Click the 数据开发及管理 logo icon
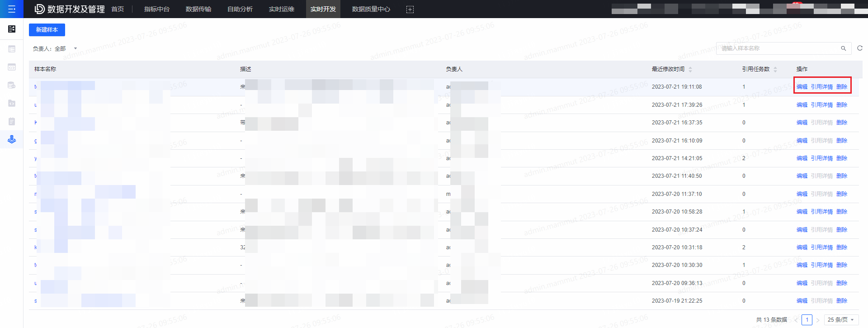This screenshot has height=328, width=868. coord(39,9)
